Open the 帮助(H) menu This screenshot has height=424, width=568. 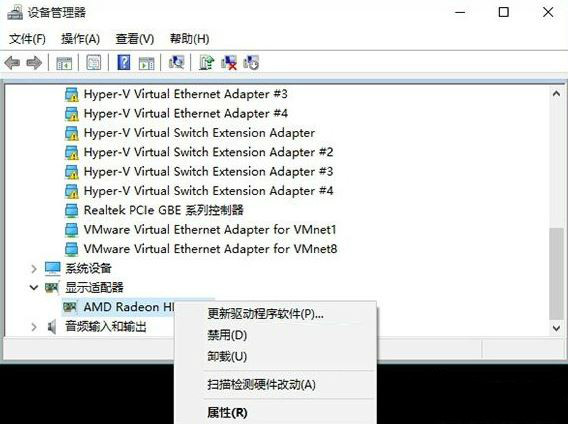point(189,39)
